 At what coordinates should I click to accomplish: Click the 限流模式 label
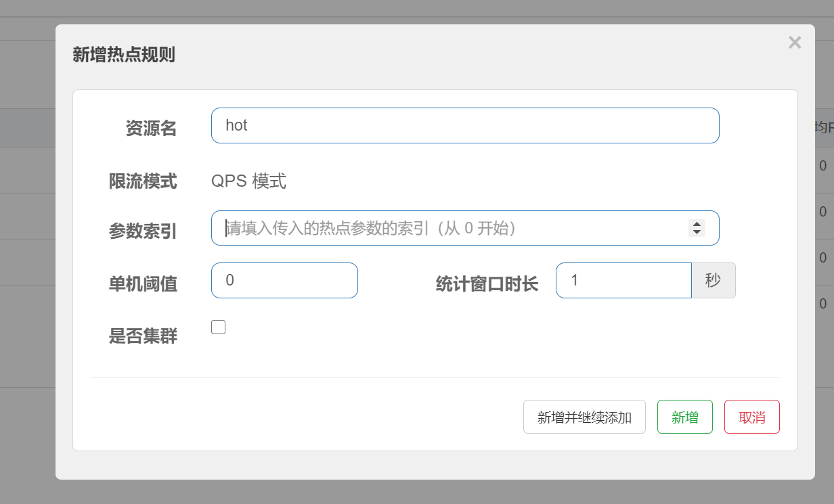pyautogui.click(x=143, y=181)
